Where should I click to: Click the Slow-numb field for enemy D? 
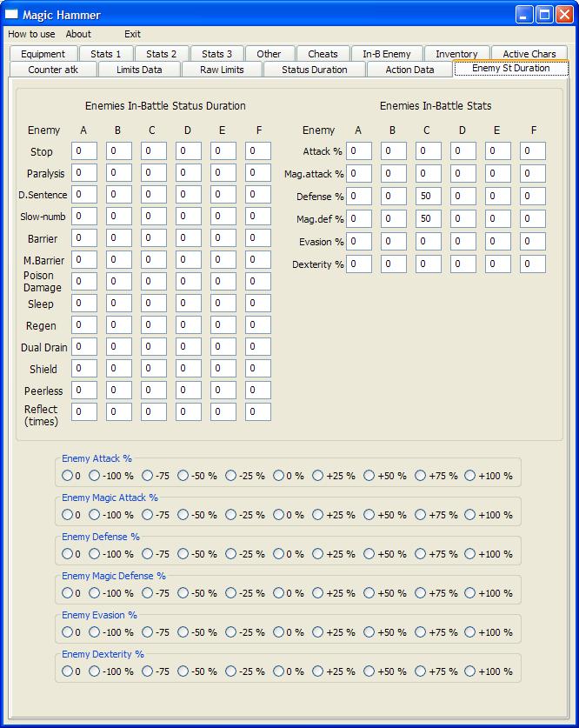pyautogui.click(x=189, y=217)
